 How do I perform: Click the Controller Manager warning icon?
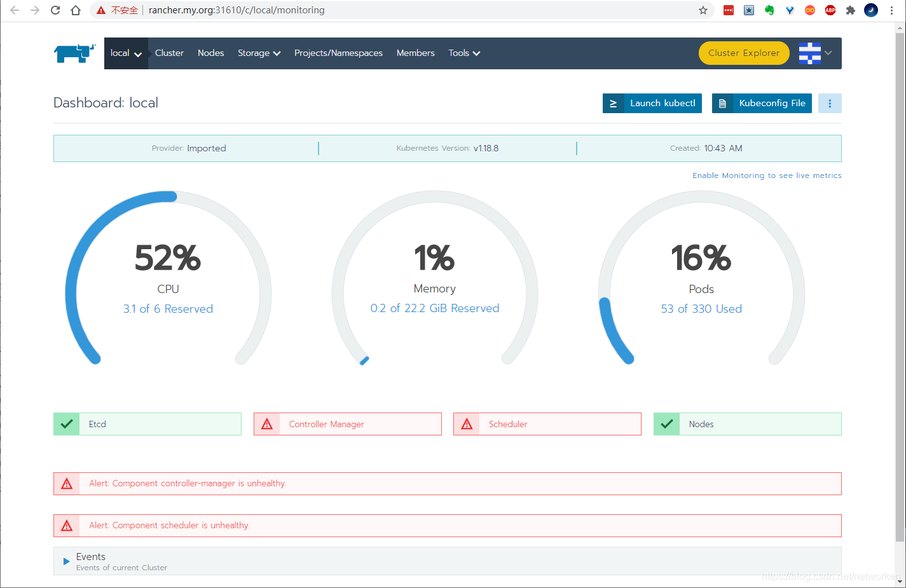pos(267,424)
